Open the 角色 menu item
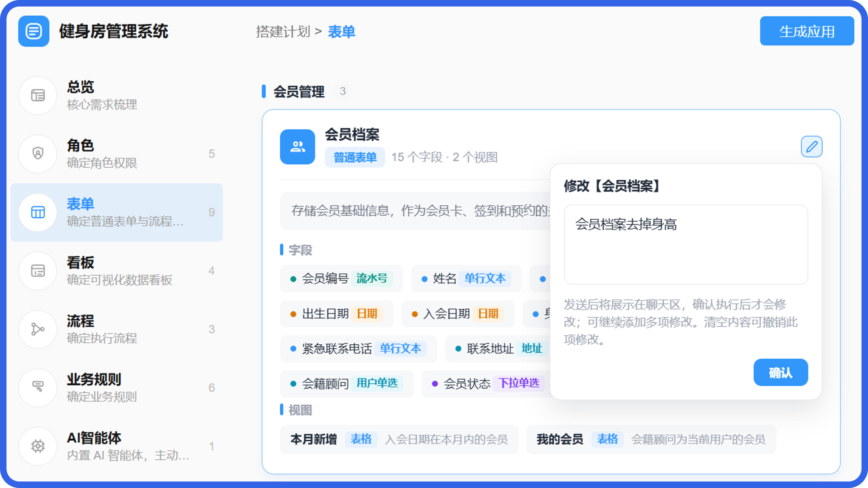This screenshot has height=488, width=868. click(x=117, y=154)
